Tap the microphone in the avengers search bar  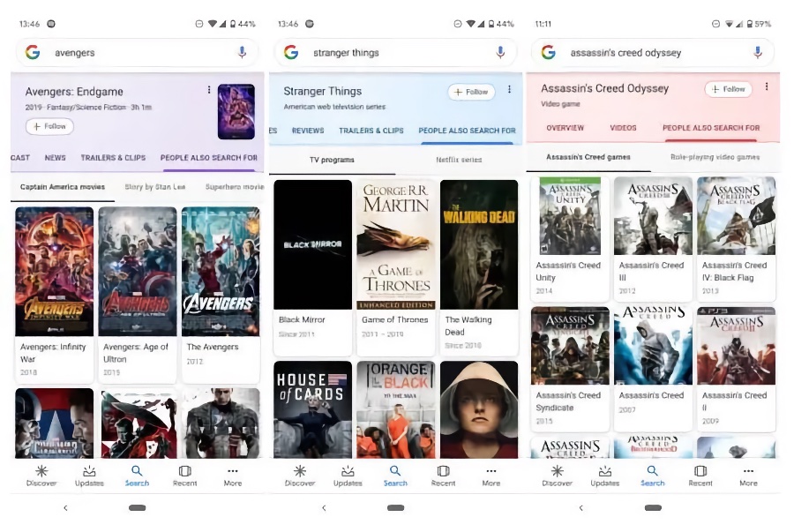click(x=242, y=52)
